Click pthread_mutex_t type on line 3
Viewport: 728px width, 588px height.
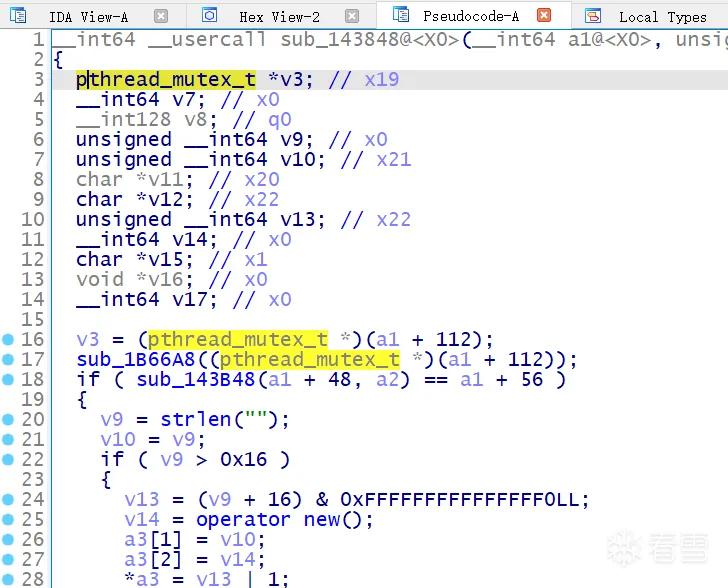coord(166,80)
